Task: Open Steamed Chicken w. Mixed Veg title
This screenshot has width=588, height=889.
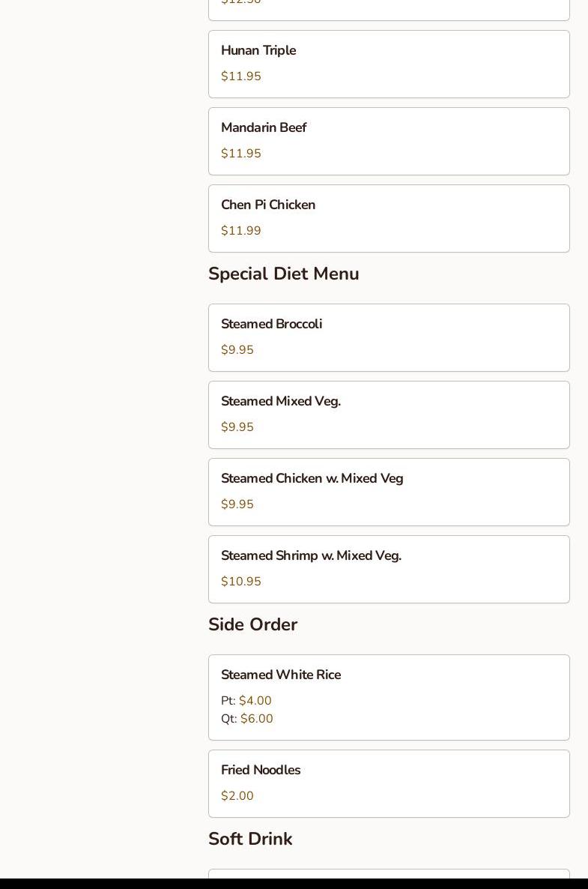Action: [x=312, y=479]
